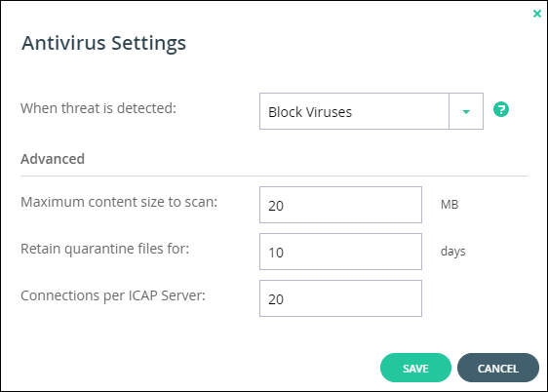Click the 'Maximum content size to scan' label
Image resolution: width=548 pixels, height=392 pixels.
click(119, 202)
